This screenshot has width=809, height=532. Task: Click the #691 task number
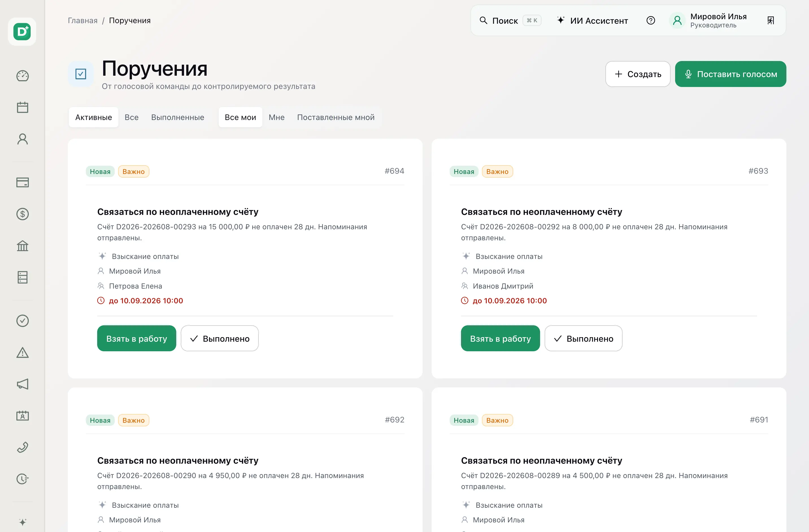[x=759, y=420]
